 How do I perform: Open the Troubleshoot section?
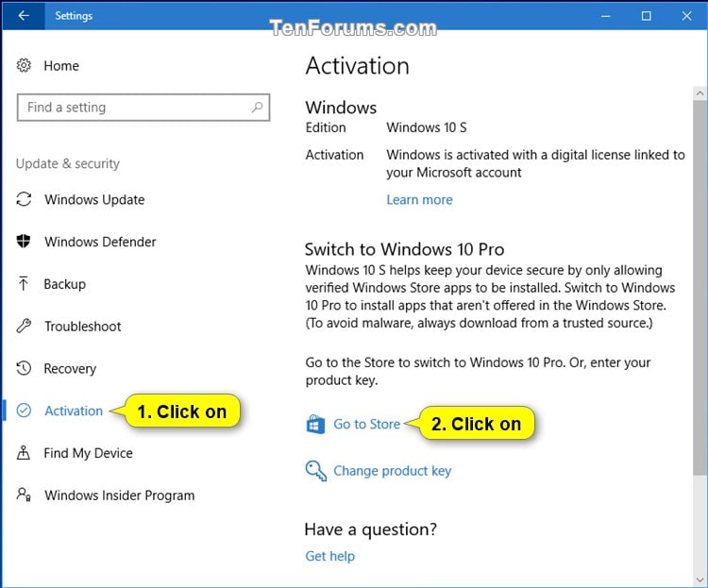click(x=83, y=326)
